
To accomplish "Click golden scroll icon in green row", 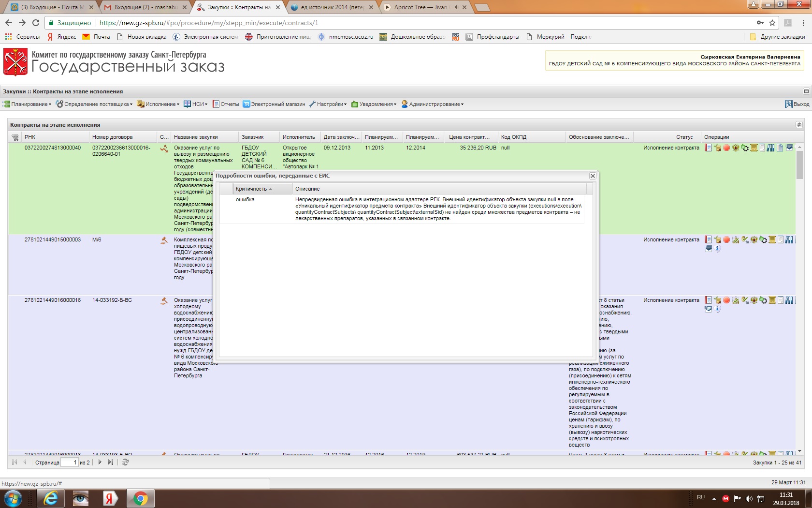I will click(754, 148).
